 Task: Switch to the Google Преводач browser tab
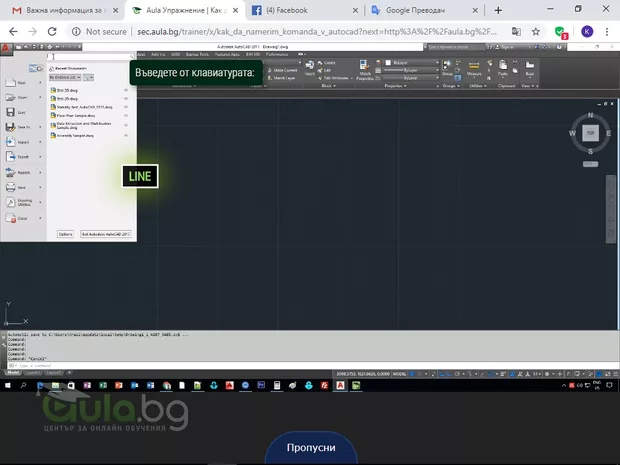425,11
